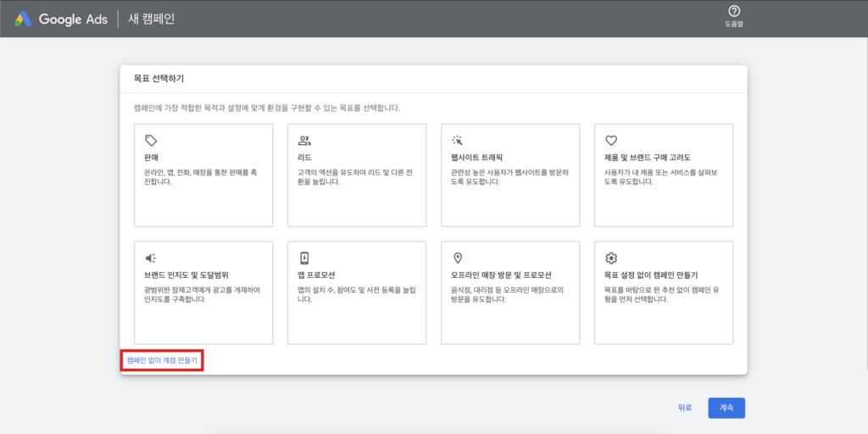Click the 새 캠페인 header title
The height and width of the screenshot is (434, 868).
[151, 19]
